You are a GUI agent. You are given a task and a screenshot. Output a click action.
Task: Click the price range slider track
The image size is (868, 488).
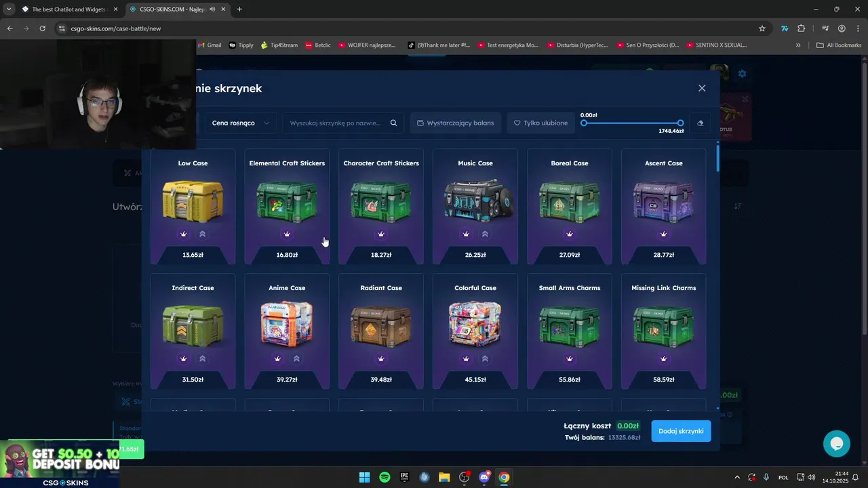[632, 123]
